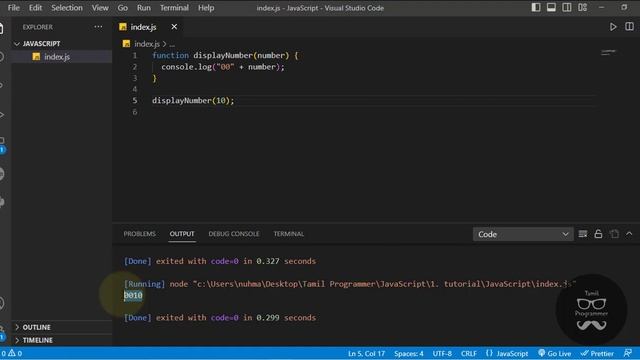
Task: Open notifications icon in status bar
Action: [x=628, y=353]
